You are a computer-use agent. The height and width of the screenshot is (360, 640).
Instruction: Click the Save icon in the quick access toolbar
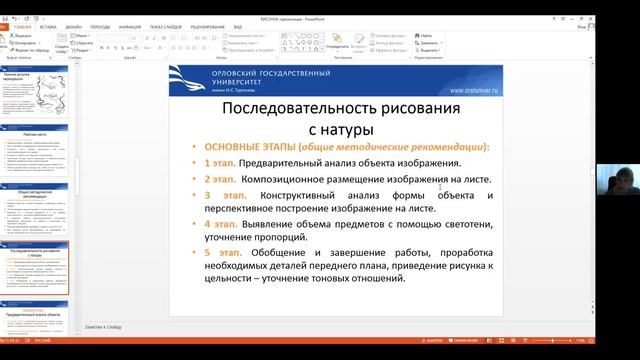point(5,19)
